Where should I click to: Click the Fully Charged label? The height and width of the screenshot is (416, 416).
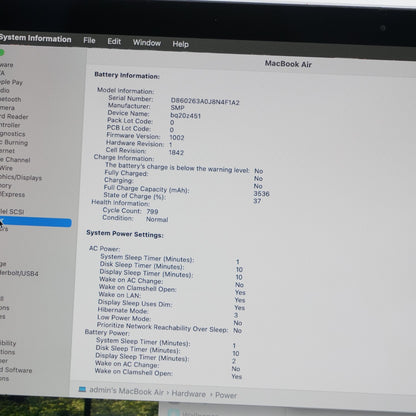pos(126,173)
